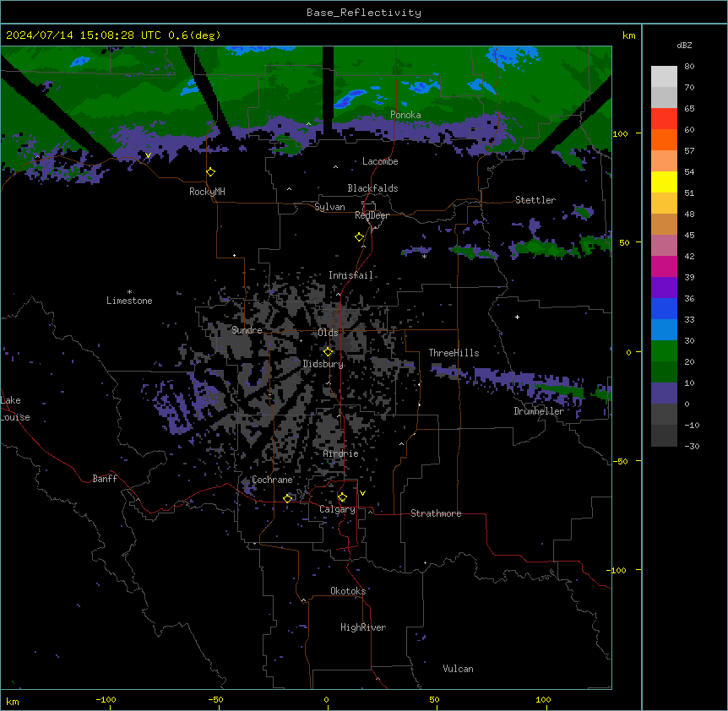This screenshot has height=711, width=728.
Task: Click the Sundre label
Action: pos(247,330)
